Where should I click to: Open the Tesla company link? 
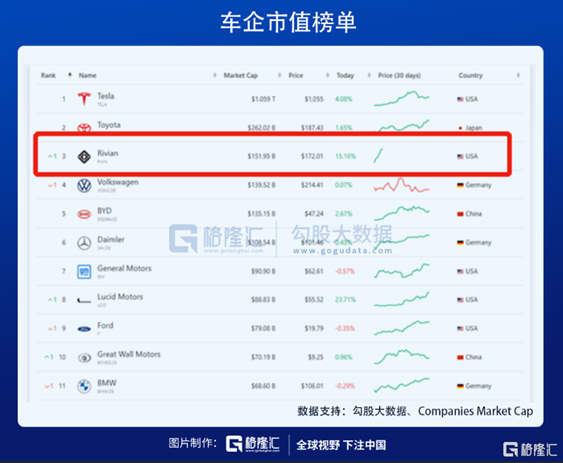pos(106,96)
